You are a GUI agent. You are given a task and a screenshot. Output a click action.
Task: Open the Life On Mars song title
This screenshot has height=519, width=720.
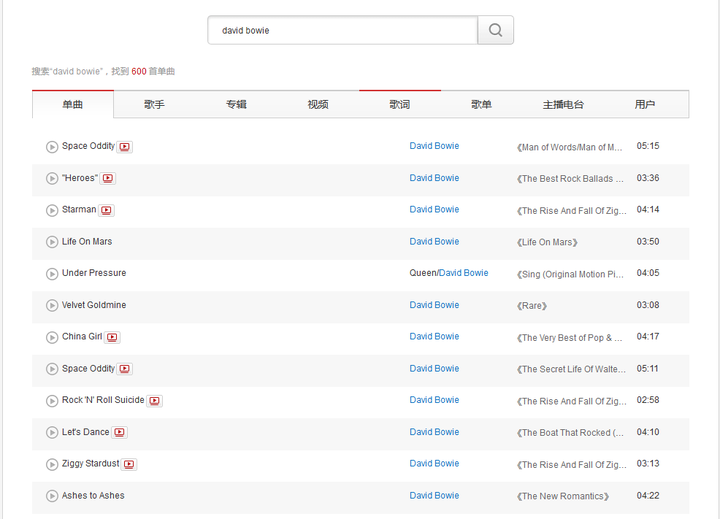click(87, 242)
